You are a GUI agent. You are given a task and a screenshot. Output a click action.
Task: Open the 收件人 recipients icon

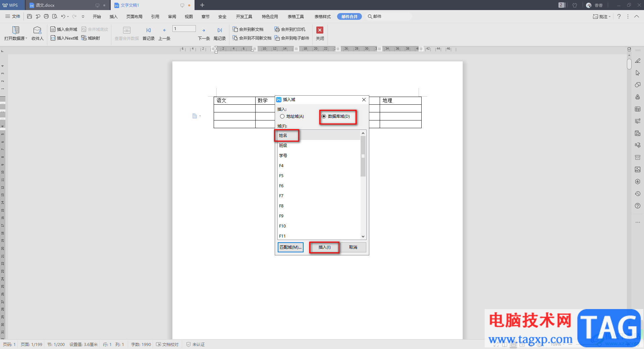point(37,30)
